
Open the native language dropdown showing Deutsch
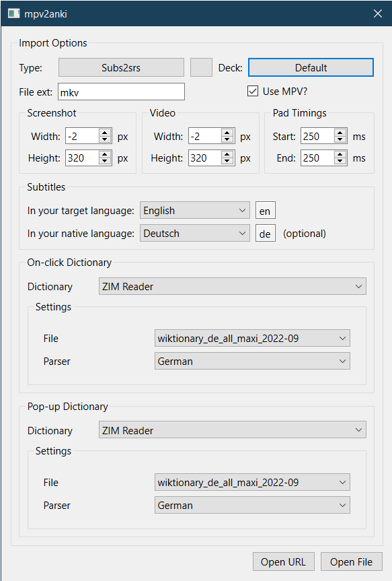(x=194, y=233)
